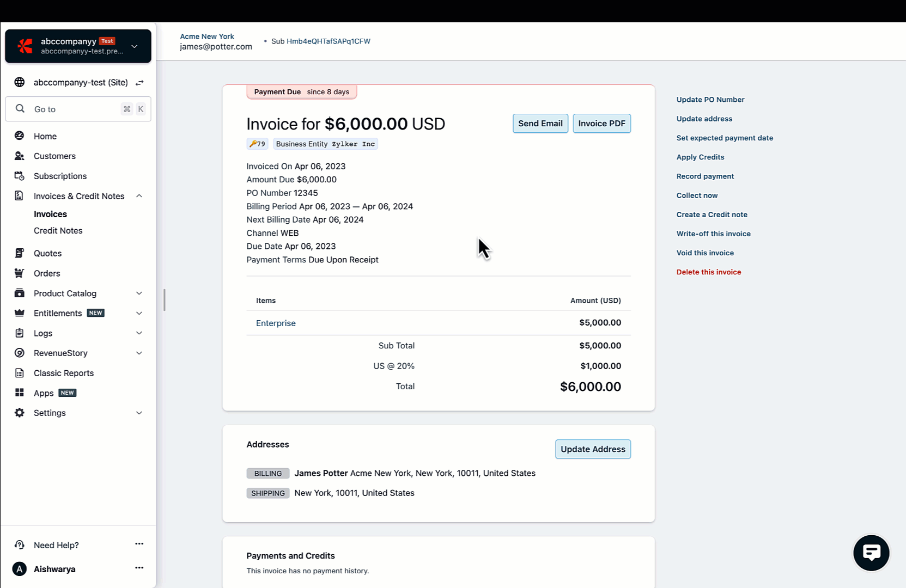
Task: Click the Classic Reports icon
Action: 20,373
